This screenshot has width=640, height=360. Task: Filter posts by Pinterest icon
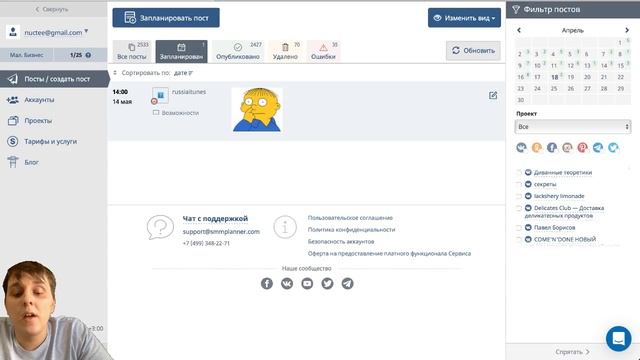pos(582,147)
